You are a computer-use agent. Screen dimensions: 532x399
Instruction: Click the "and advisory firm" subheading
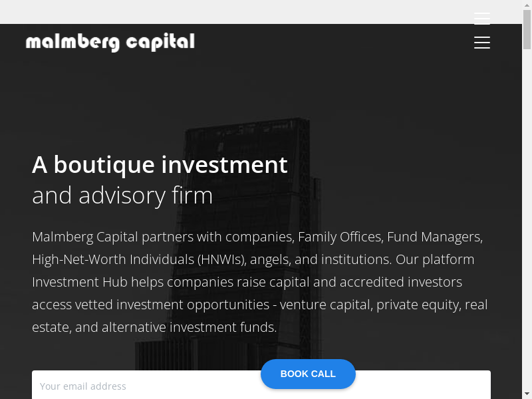[x=122, y=196]
